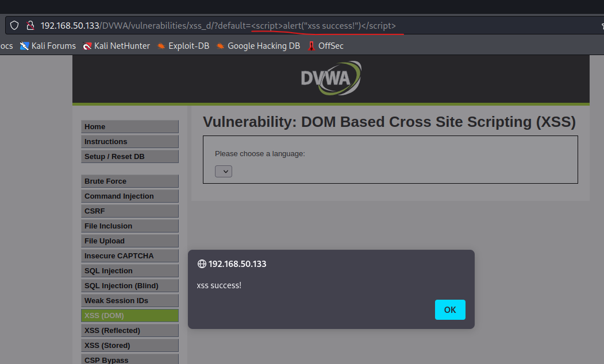
Task: Select the Brute Force vulnerability page
Action: pos(130,181)
